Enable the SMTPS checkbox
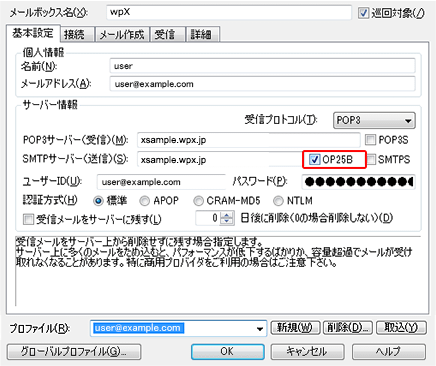436x366 pixels. tap(371, 159)
